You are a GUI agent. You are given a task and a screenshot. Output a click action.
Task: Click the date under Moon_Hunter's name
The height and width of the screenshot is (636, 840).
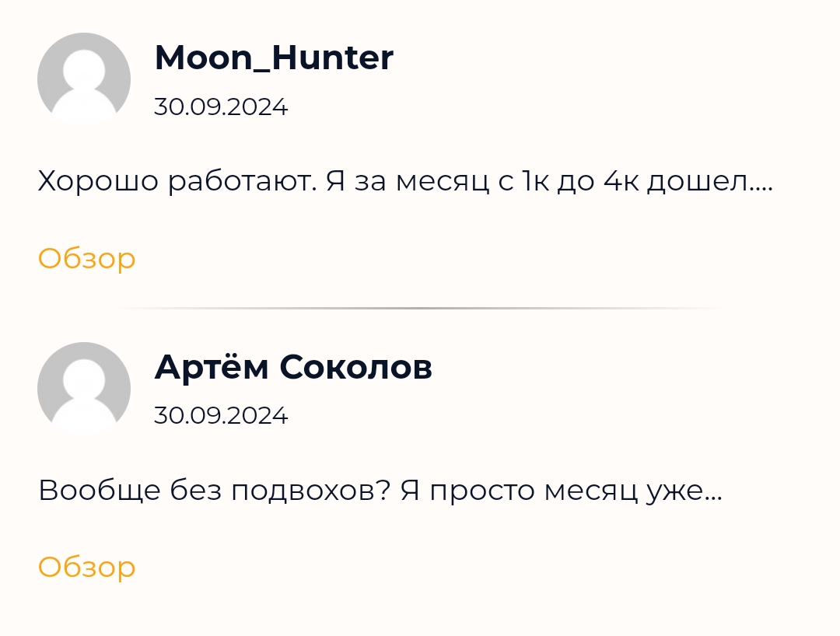[221, 107]
